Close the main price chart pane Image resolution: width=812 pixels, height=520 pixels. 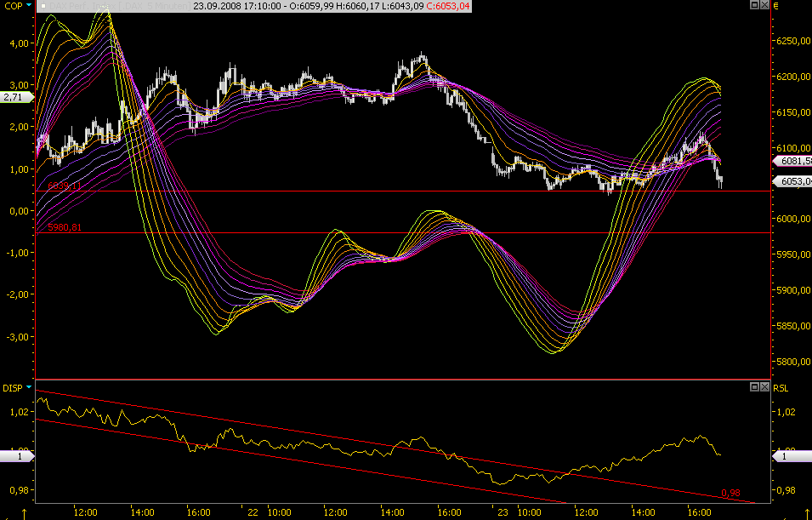click(x=764, y=5)
